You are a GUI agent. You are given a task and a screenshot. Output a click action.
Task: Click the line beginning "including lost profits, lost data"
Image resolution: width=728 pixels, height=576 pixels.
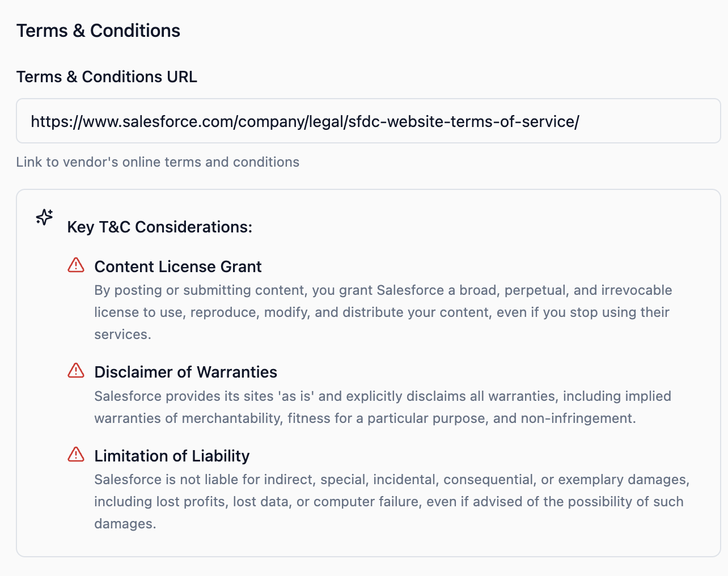(x=388, y=502)
